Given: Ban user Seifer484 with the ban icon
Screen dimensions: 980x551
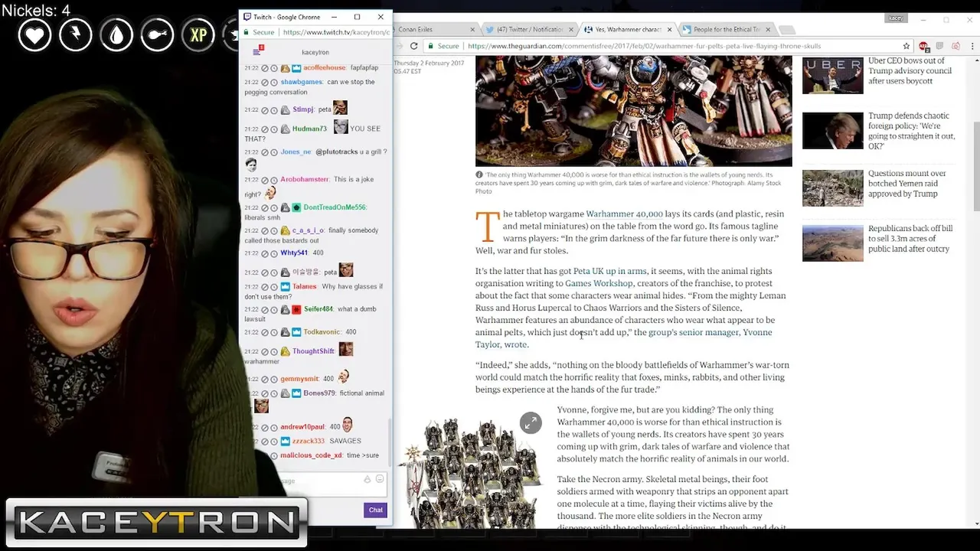Looking at the screenshot, I should coord(265,309).
